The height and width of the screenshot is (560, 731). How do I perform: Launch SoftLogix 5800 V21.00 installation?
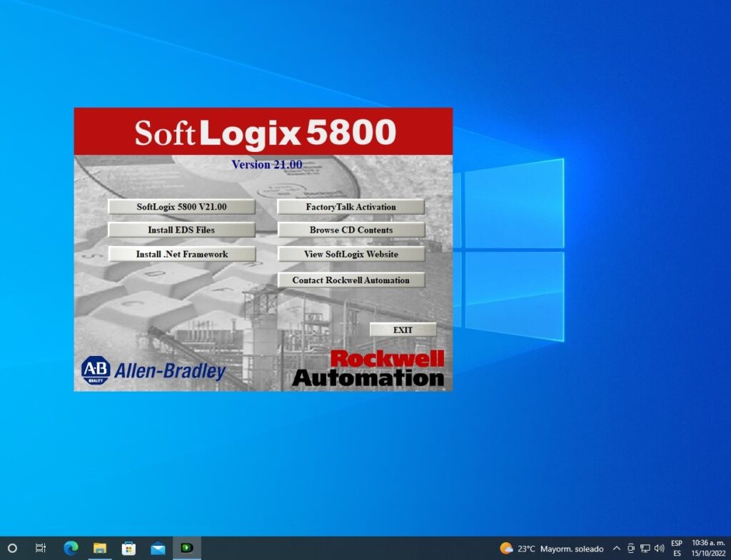point(181,206)
